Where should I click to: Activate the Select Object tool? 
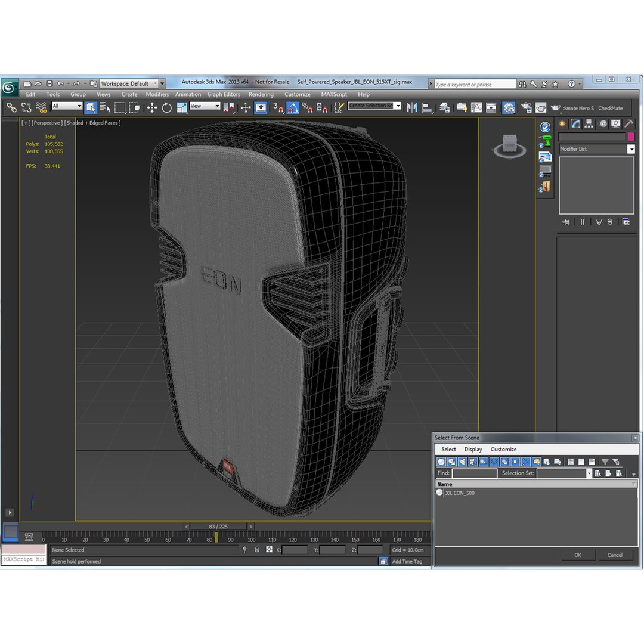point(91,107)
